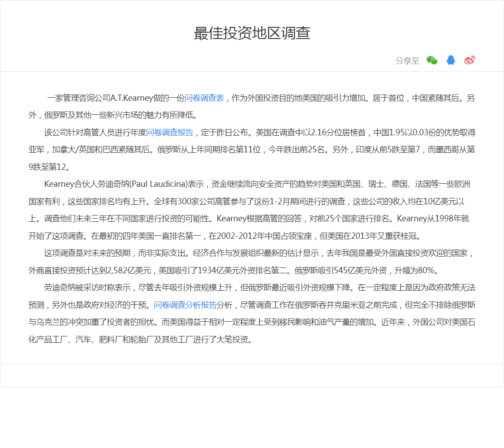
Task: Click the text 2,582亿美元
Action: point(129,270)
